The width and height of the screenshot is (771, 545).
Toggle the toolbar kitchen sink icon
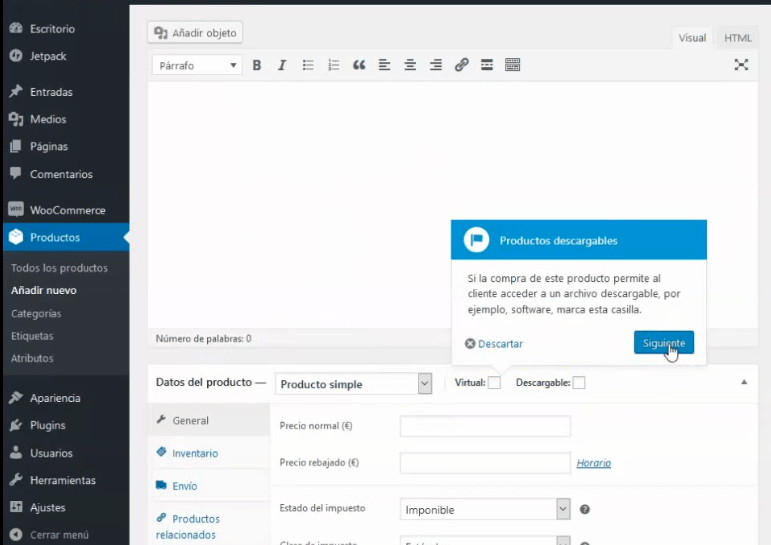pos(512,65)
